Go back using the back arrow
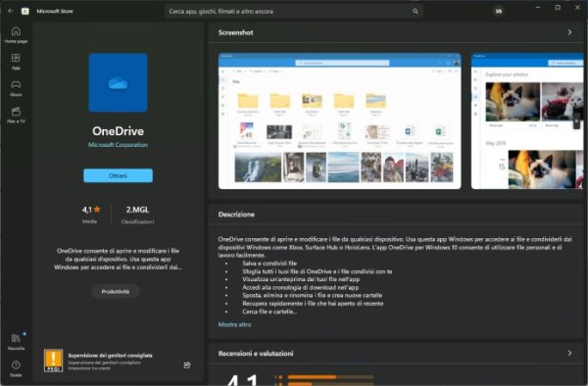 pos(11,11)
